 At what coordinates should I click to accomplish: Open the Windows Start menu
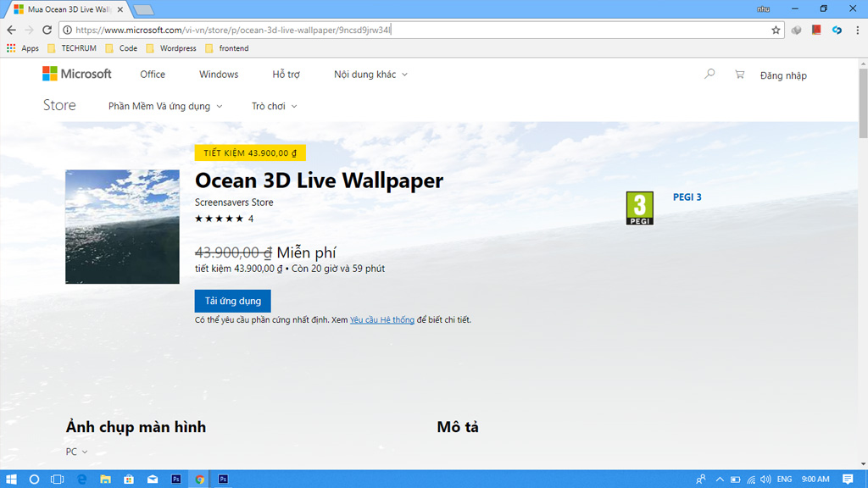pos(11,480)
